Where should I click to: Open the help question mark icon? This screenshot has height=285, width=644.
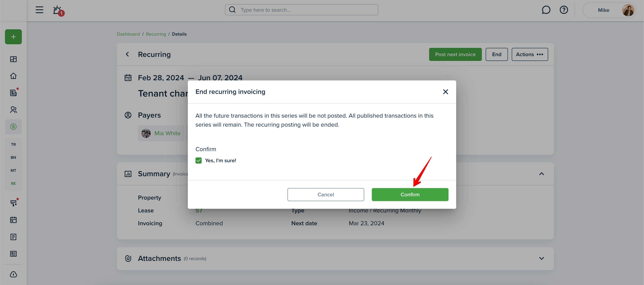pyautogui.click(x=563, y=10)
